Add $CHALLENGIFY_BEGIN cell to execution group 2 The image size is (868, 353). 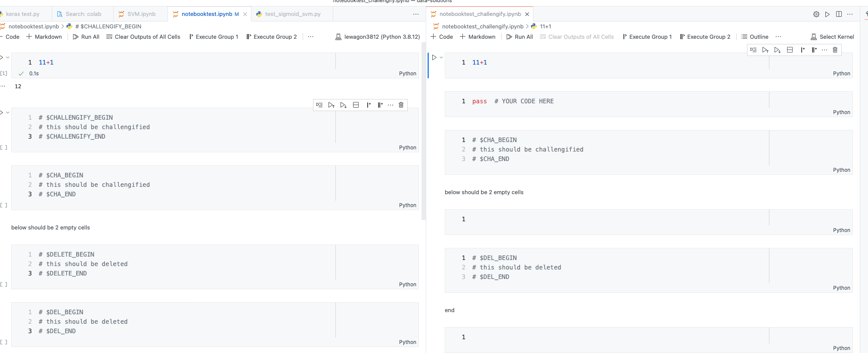(380, 105)
